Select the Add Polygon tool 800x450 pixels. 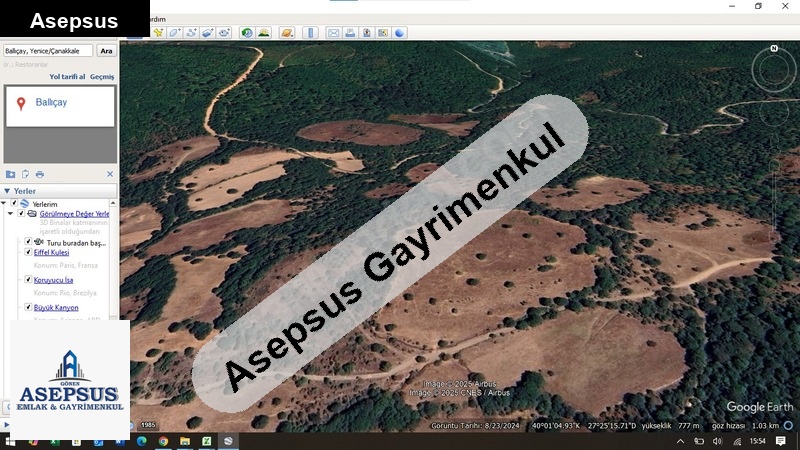point(175,33)
